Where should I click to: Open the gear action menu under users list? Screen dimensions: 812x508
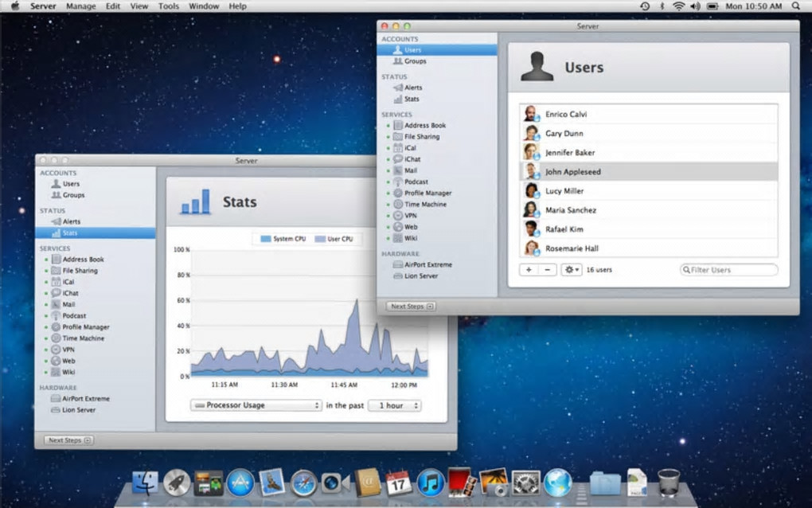(x=572, y=270)
